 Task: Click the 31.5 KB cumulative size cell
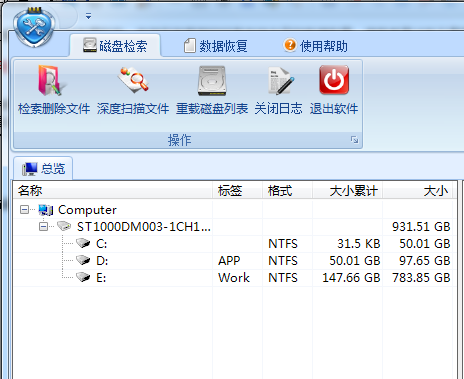tap(359, 244)
